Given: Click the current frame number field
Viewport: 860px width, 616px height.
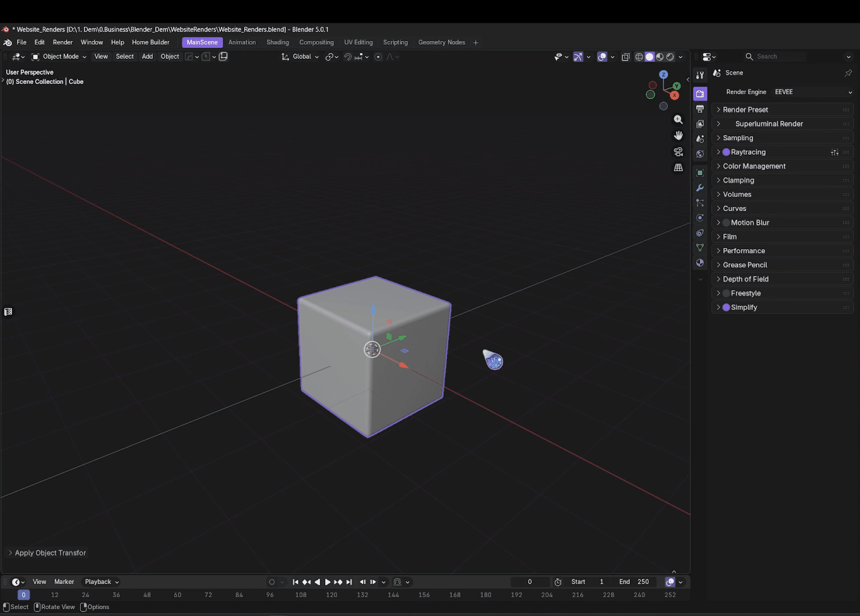Looking at the screenshot, I should point(530,582).
